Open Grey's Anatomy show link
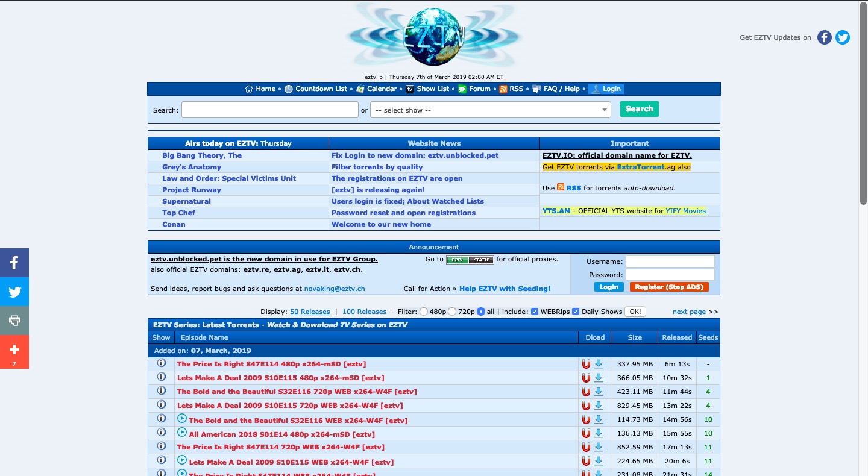The height and width of the screenshot is (476, 868). tap(192, 167)
